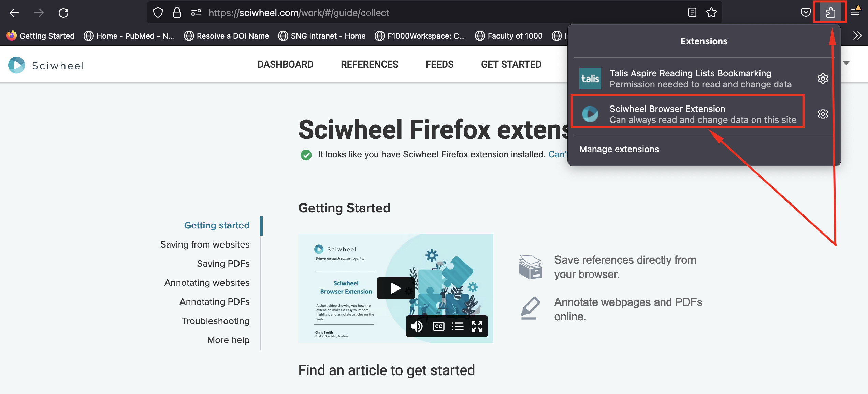Click the Sciwheel video thumbnail slide
This screenshot has width=868, height=394.
tap(395, 288)
